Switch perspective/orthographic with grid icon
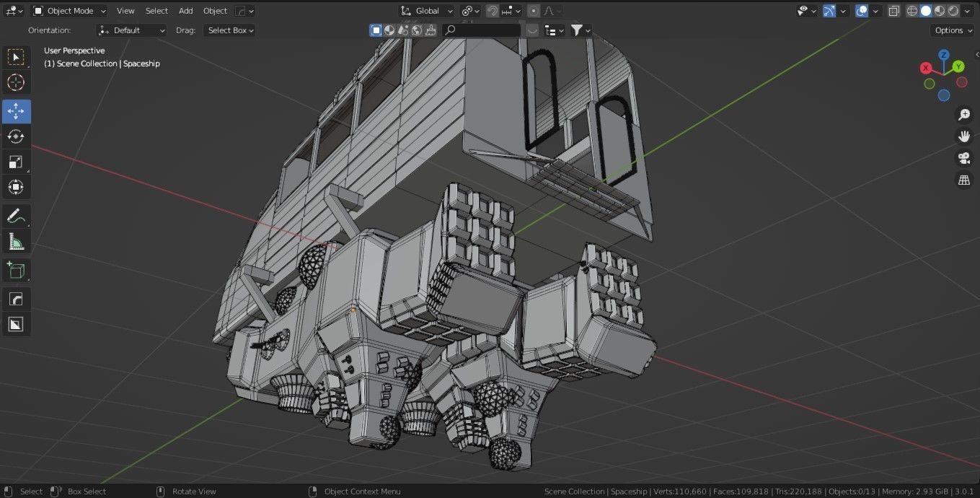The height and width of the screenshot is (498, 980). (x=963, y=180)
